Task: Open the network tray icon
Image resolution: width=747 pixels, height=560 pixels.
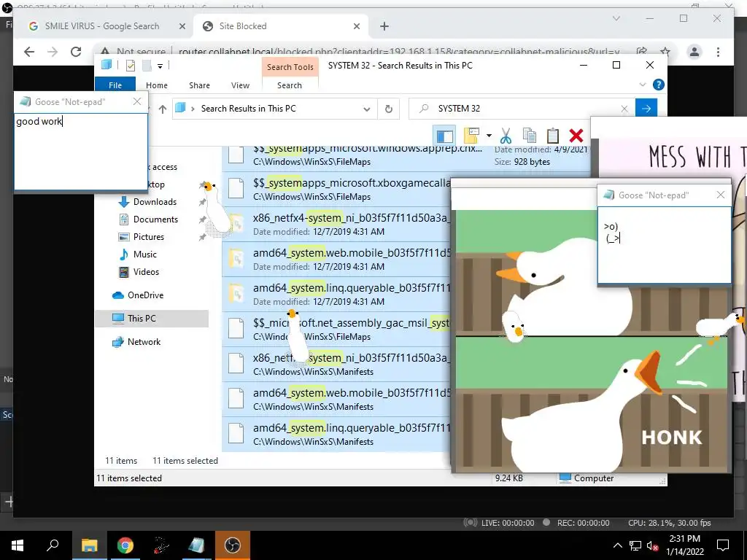Action: pos(635,545)
